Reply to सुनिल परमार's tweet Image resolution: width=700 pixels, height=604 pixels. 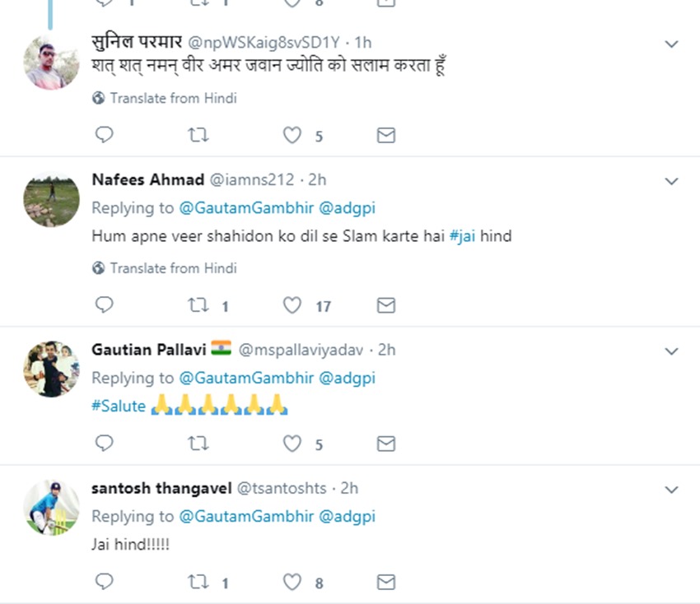pyautogui.click(x=104, y=135)
